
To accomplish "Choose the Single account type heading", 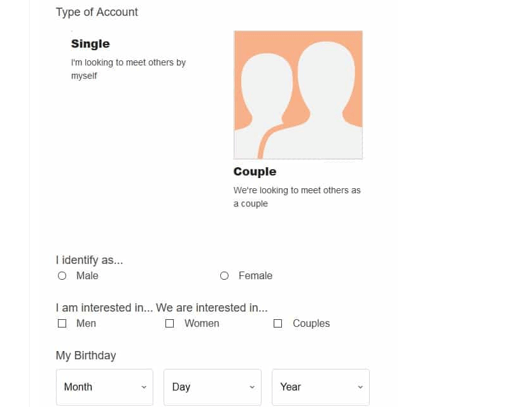I will pyautogui.click(x=90, y=44).
